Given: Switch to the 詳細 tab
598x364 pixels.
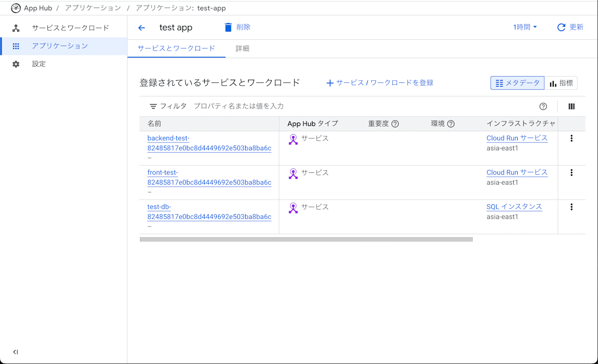Looking at the screenshot, I should click(242, 48).
